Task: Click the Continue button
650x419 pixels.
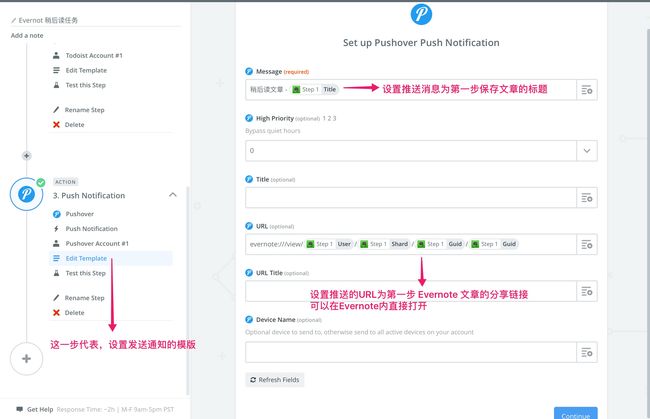Action: 575,414
